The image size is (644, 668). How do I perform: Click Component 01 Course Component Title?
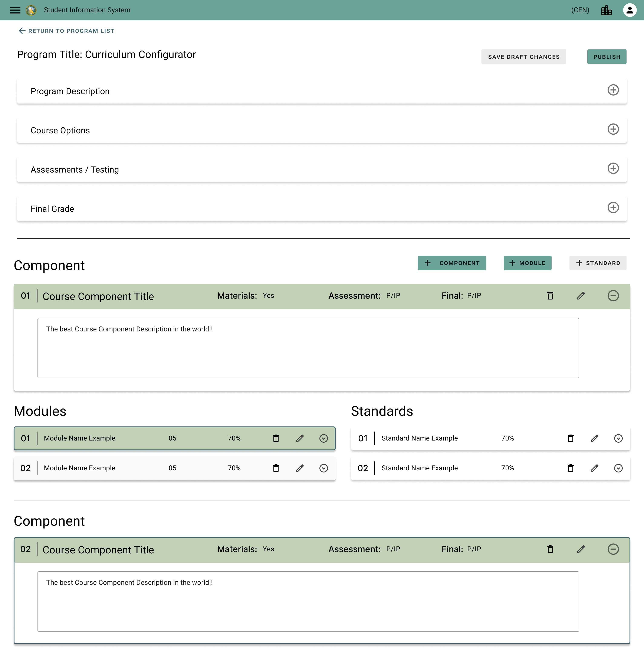click(98, 297)
